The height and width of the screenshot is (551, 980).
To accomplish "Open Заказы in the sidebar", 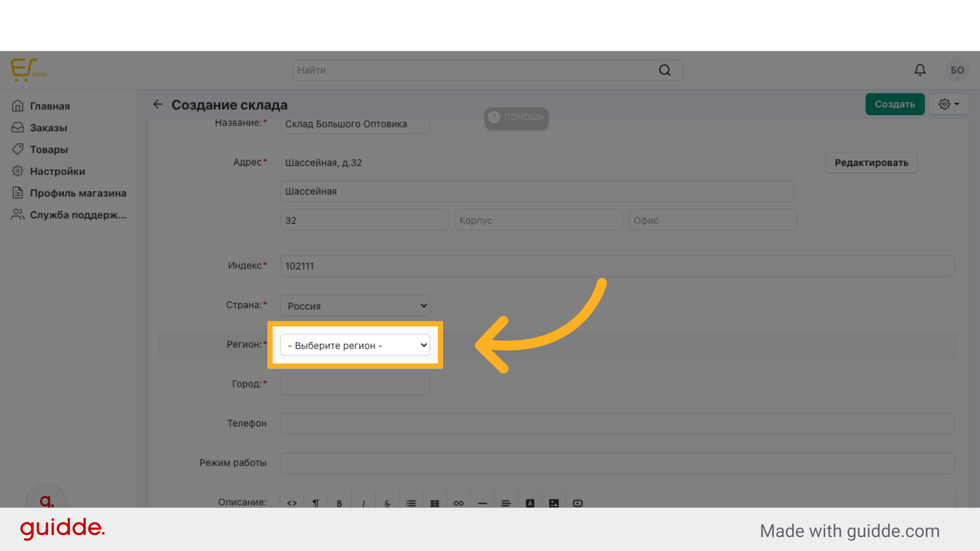I will coord(48,128).
